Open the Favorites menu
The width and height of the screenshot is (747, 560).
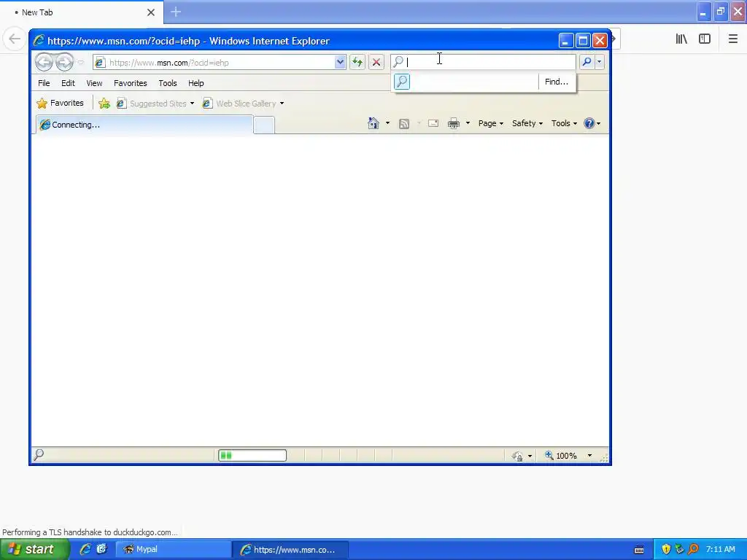[x=131, y=83]
